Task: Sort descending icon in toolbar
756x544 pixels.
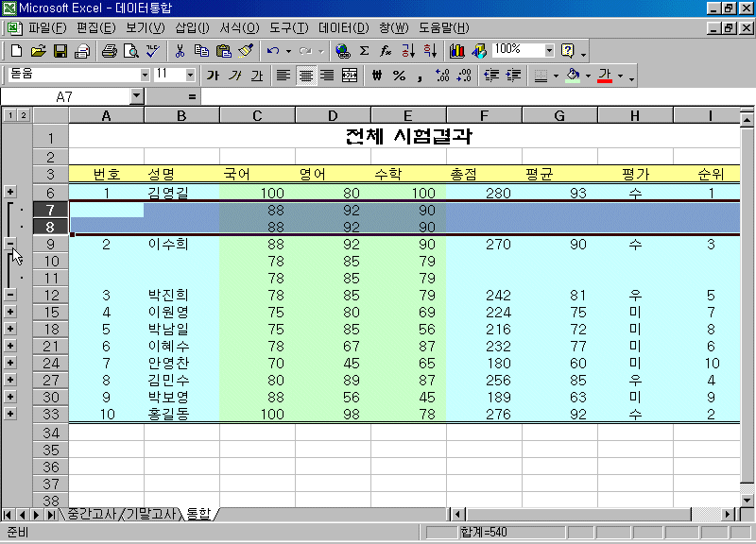Action: pyautogui.click(x=430, y=51)
